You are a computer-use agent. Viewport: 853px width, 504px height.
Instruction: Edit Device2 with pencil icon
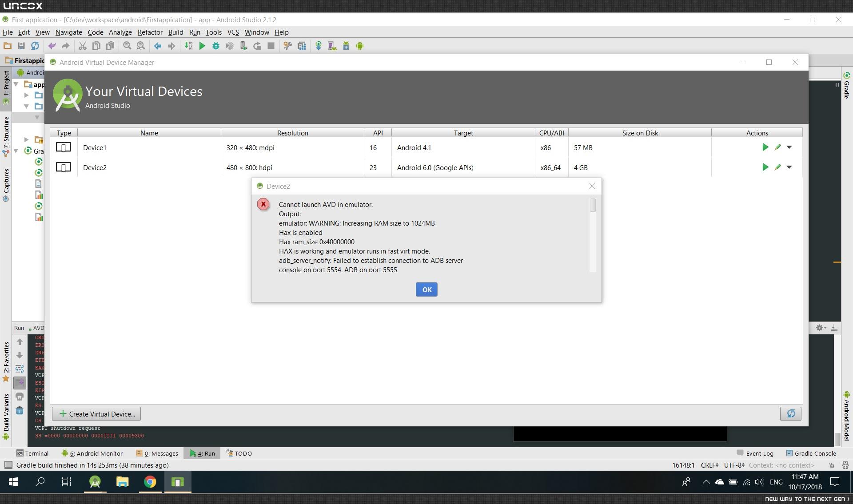tap(777, 167)
